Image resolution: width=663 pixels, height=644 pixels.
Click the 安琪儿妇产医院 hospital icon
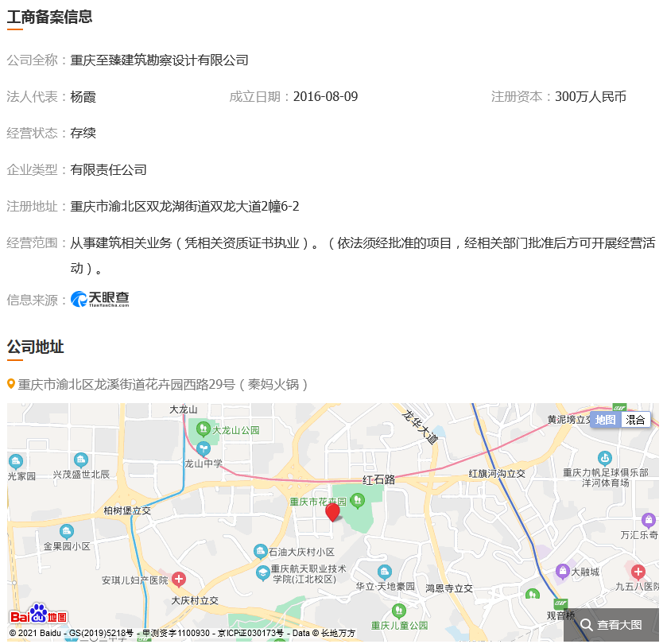[x=178, y=579]
